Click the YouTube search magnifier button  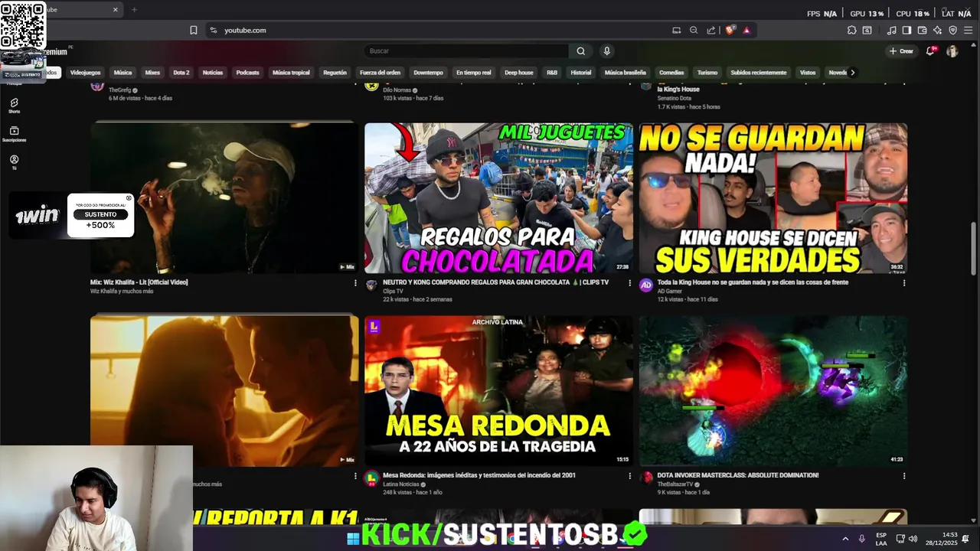[580, 51]
